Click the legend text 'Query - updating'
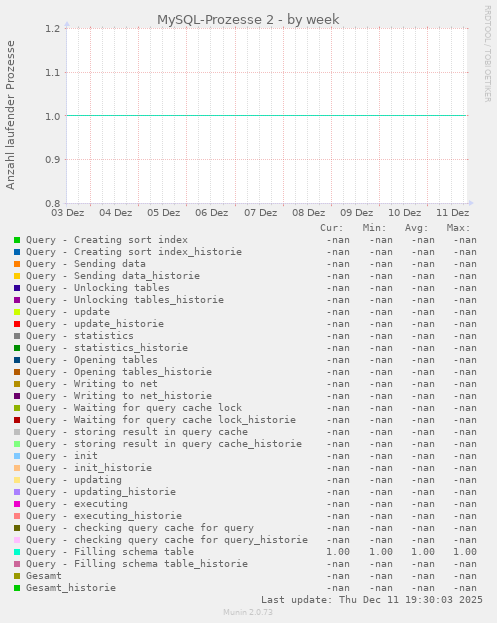Viewport: 497px width, 623px height. pyautogui.click(x=74, y=480)
